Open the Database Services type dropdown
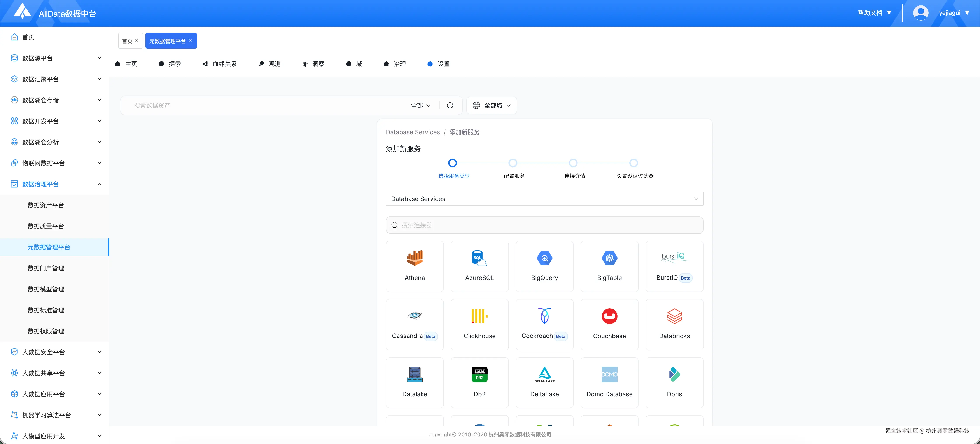Image resolution: width=980 pixels, height=444 pixels. (544, 199)
